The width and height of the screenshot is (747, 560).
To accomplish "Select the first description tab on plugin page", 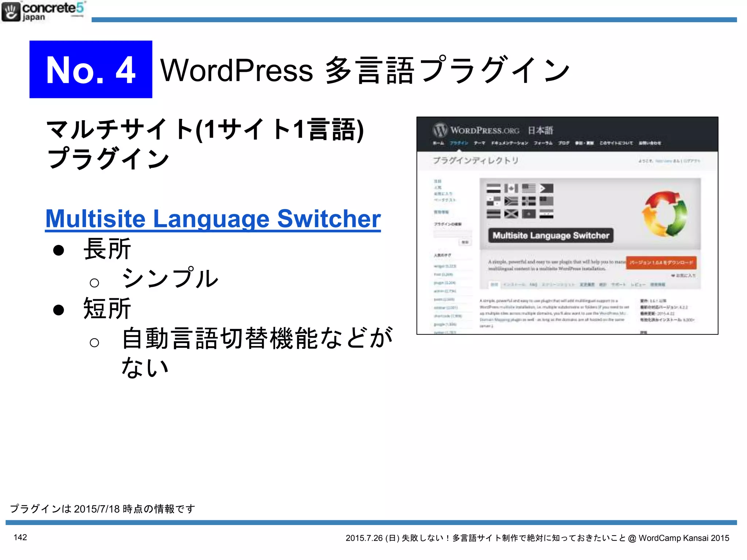I will tap(494, 285).
